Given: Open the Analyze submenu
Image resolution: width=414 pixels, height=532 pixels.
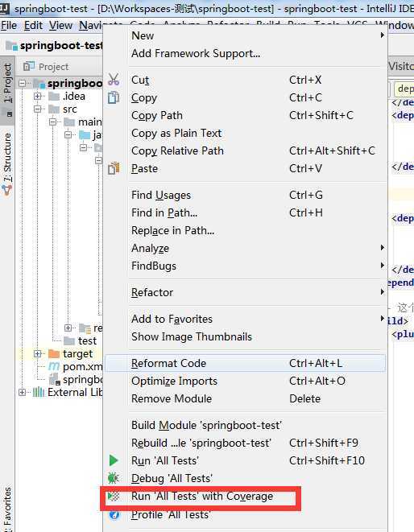Looking at the screenshot, I should pos(245,248).
